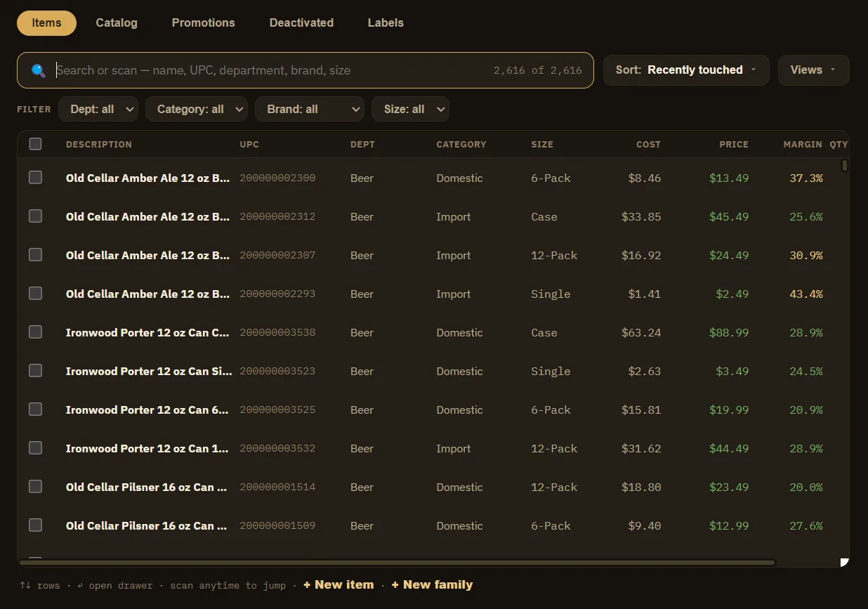This screenshot has width=868, height=609.
Task: Select the Ironwood Porter Case row checkbox
Action: (x=35, y=332)
